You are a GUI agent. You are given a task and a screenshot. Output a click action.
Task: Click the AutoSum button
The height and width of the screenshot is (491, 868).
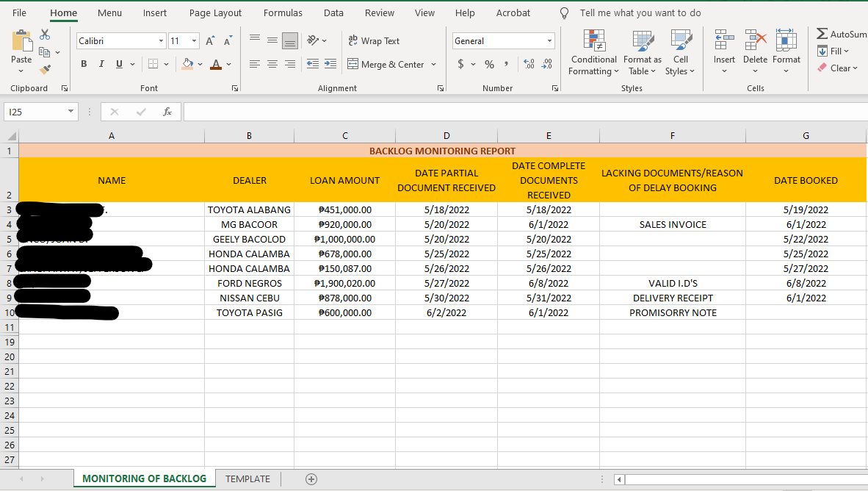tap(842, 35)
